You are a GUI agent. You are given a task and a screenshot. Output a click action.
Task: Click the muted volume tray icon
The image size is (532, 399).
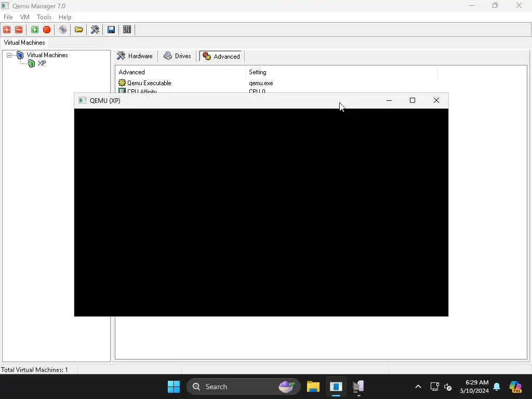coord(448,387)
